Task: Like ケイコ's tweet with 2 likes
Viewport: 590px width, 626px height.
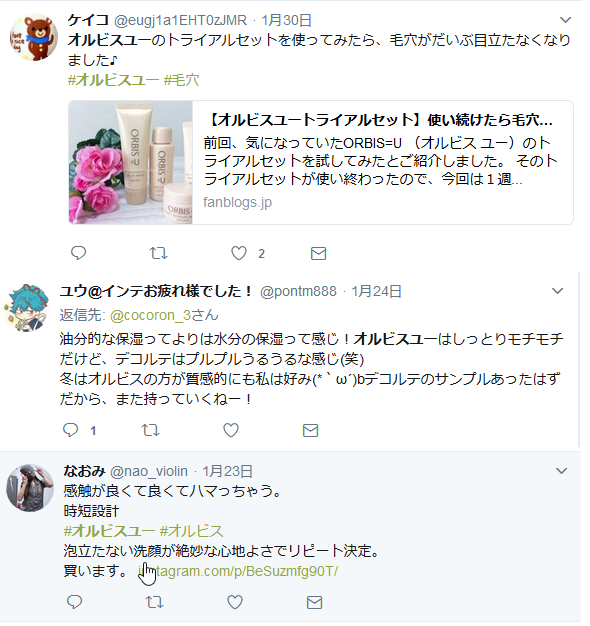Action: click(239, 253)
